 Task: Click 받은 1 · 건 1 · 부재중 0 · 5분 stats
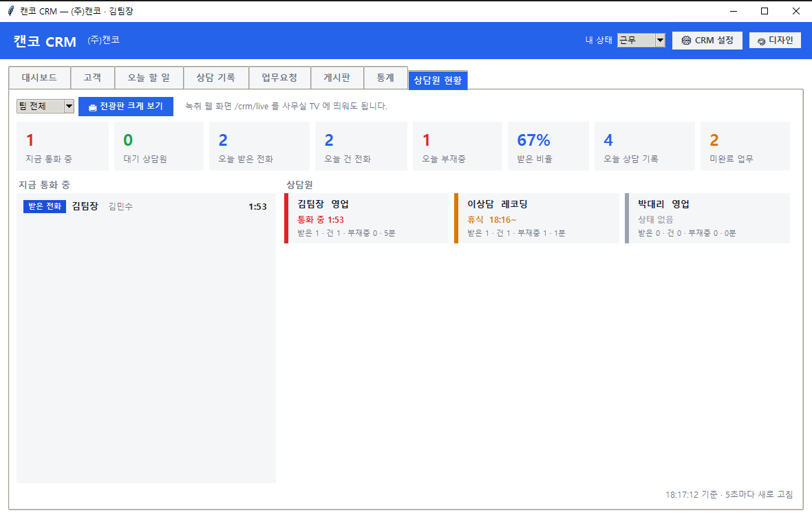(x=346, y=233)
